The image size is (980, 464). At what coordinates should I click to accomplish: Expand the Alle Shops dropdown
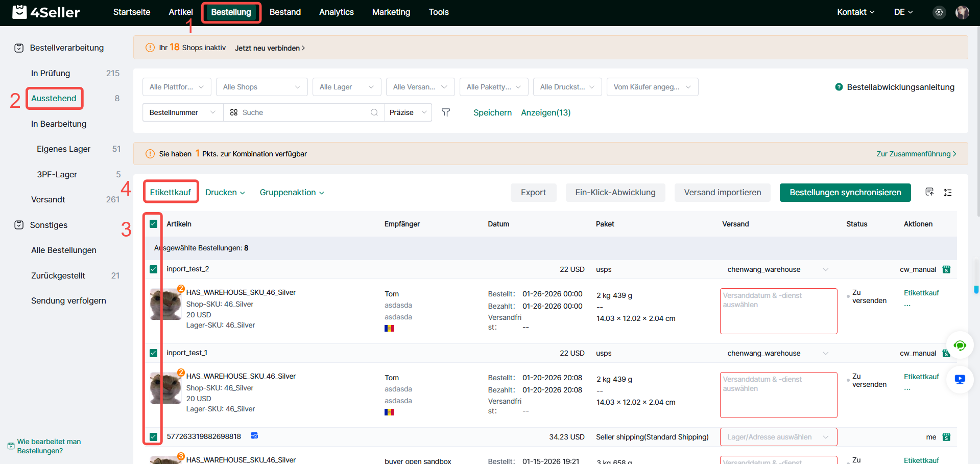(261, 87)
